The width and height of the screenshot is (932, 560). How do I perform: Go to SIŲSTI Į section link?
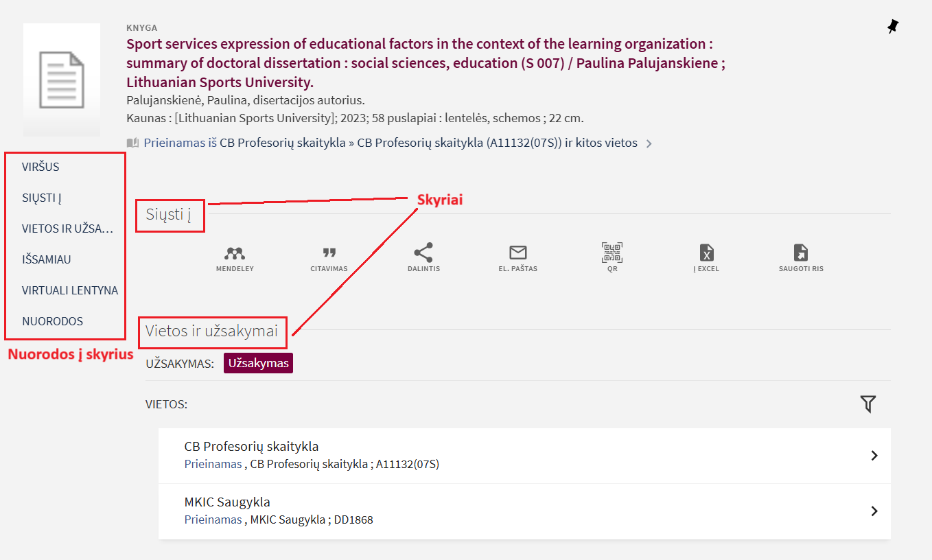point(42,198)
